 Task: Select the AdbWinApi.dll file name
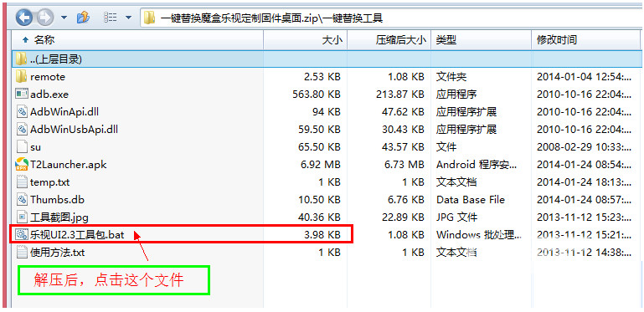tap(64, 111)
